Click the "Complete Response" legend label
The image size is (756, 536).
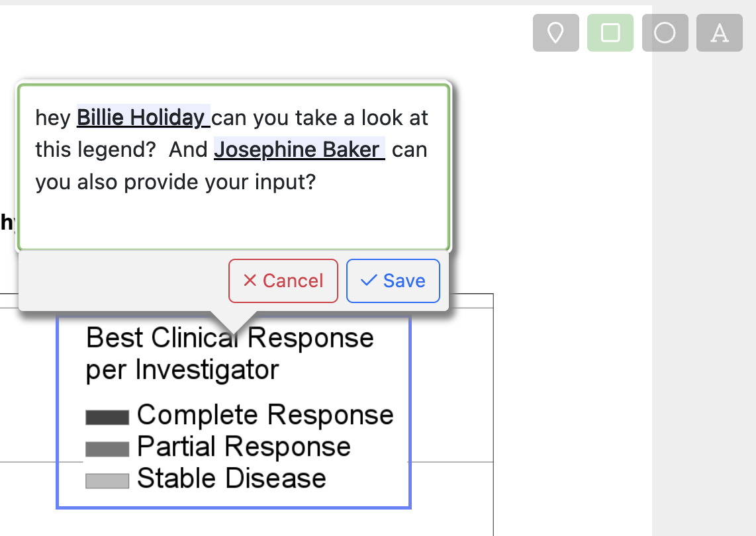265,416
